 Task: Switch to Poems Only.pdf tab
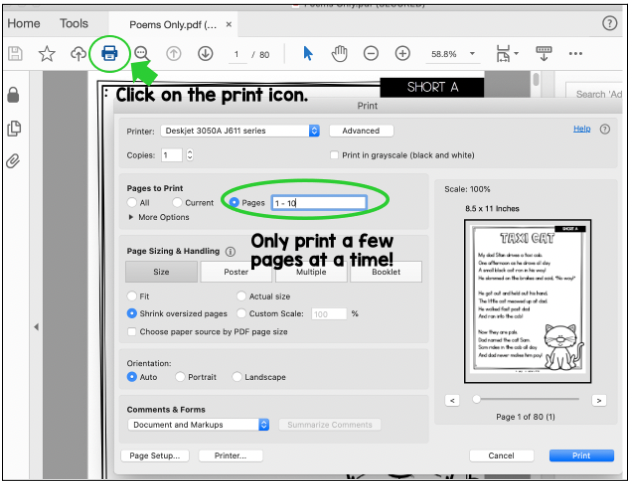(x=173, y=25)
